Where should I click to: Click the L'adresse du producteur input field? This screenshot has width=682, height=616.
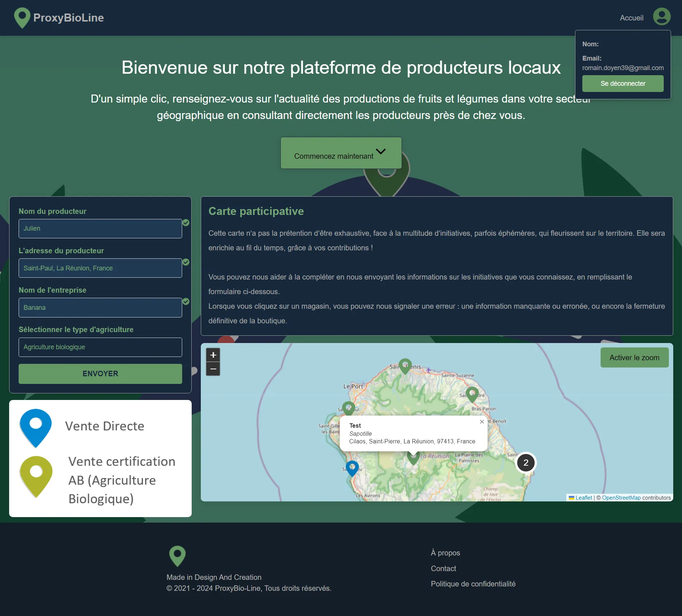point(100,268)
